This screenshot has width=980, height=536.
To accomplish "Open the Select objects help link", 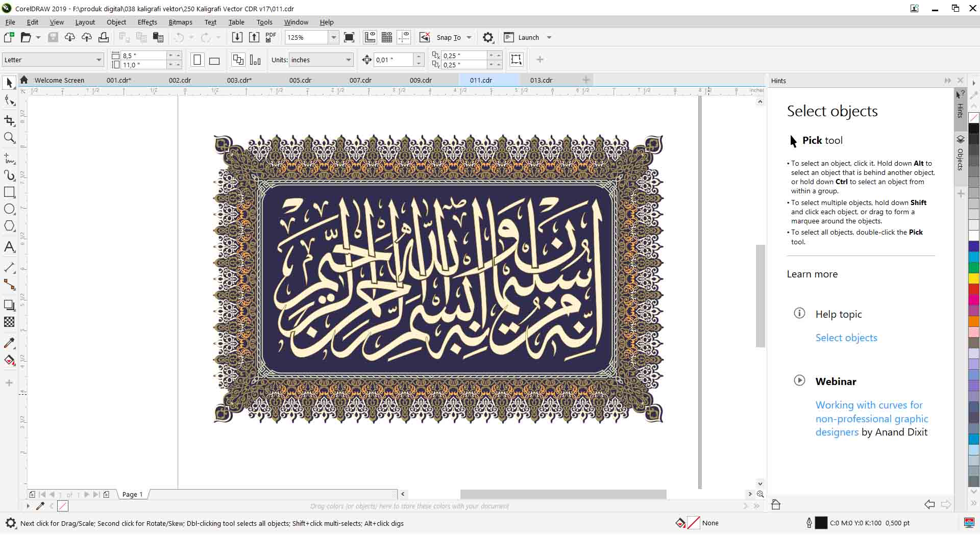I will 846,338.
